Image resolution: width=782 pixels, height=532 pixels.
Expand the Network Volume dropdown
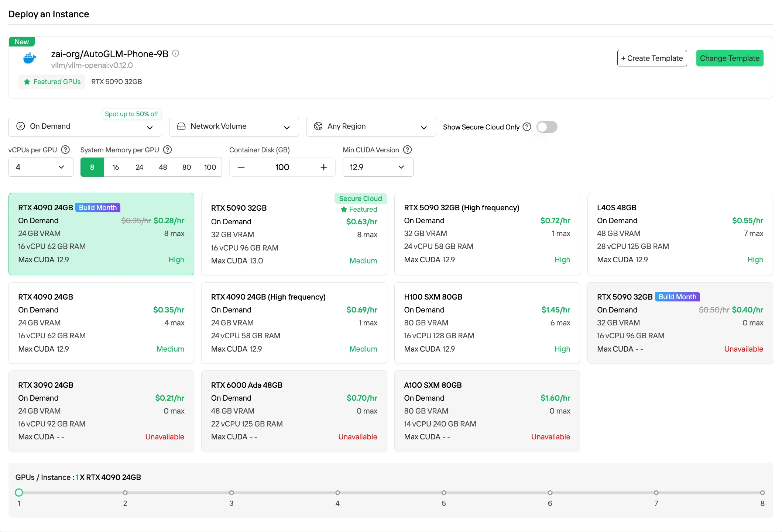click(234, 127)
